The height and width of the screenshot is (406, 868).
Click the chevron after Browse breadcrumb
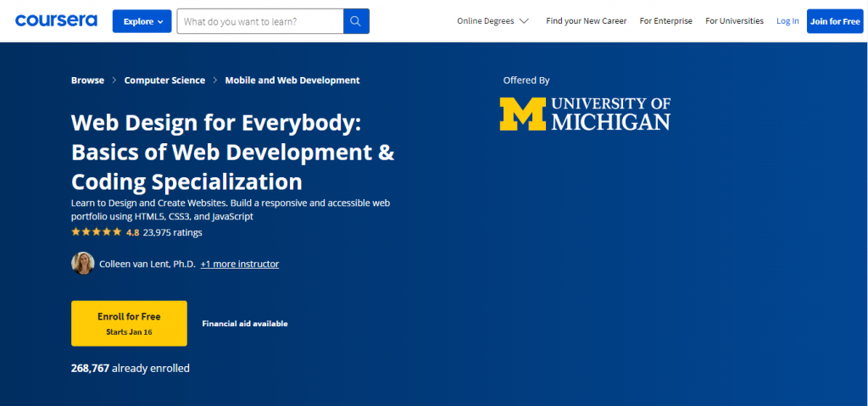click(114, 81)
